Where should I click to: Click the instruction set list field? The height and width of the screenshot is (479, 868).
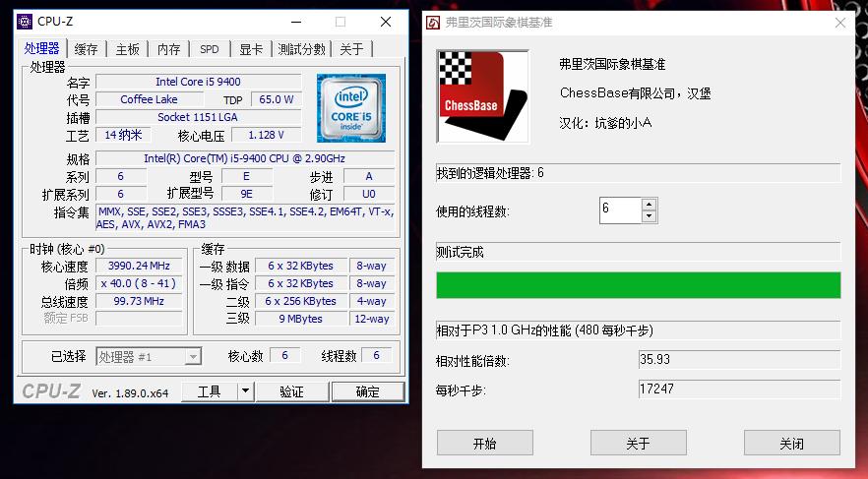[x=245, y=218]
